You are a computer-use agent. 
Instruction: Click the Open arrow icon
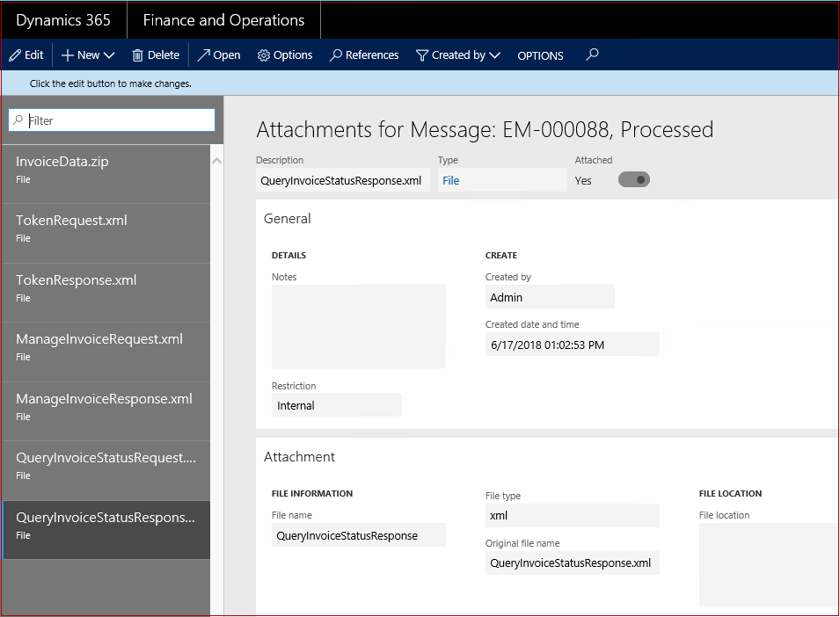[x=203, y=55]
